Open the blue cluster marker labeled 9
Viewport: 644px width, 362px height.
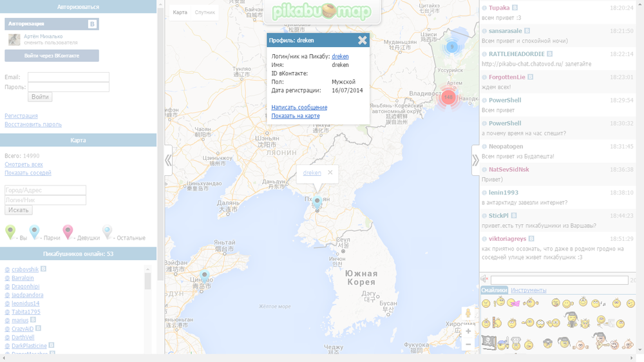(x=452, y=46)
